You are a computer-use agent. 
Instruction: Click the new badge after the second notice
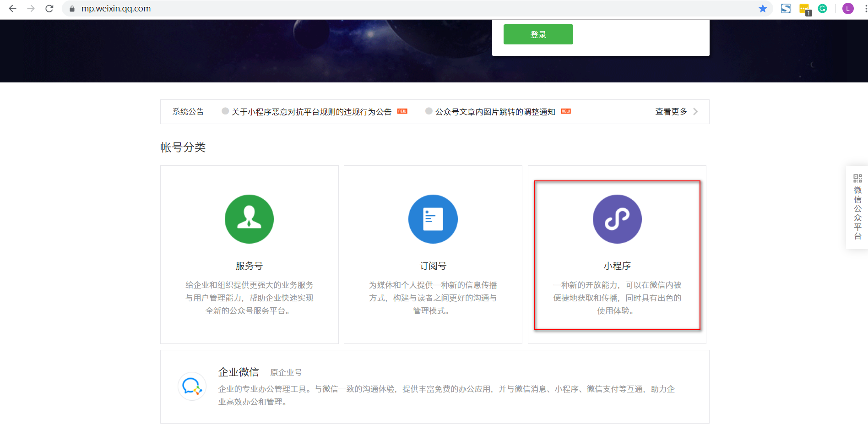(566, 111)
